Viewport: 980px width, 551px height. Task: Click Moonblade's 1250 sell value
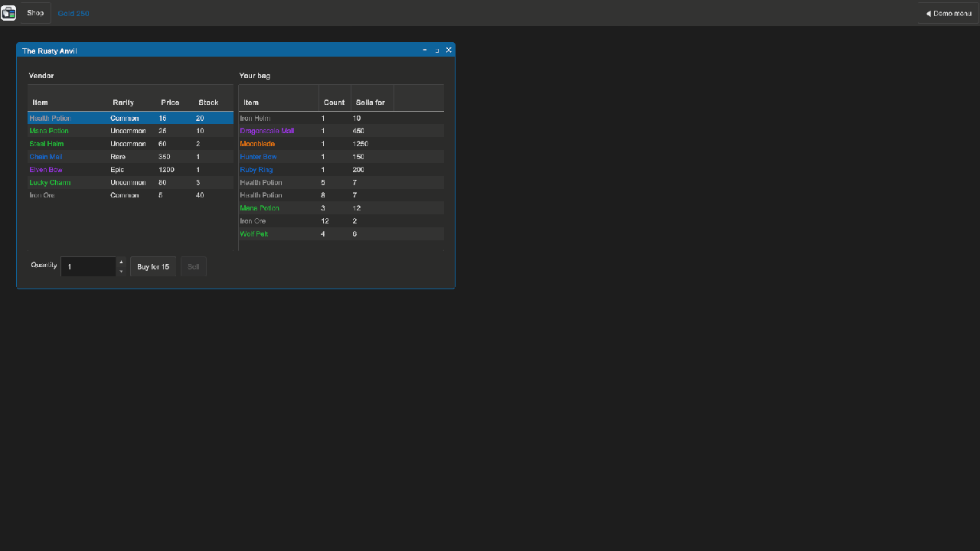pyautogui.click(x=361, y=144)
